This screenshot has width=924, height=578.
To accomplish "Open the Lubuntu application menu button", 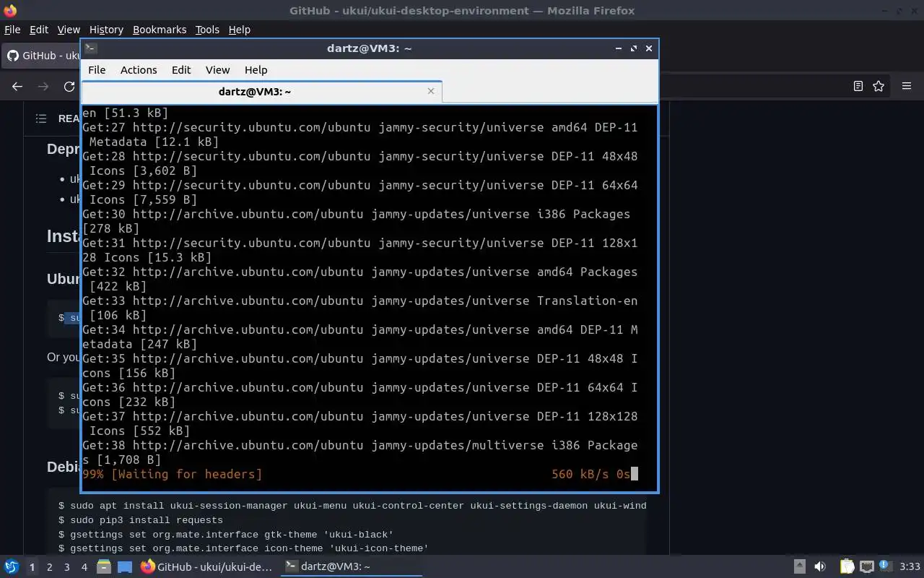I will point(11,566).
